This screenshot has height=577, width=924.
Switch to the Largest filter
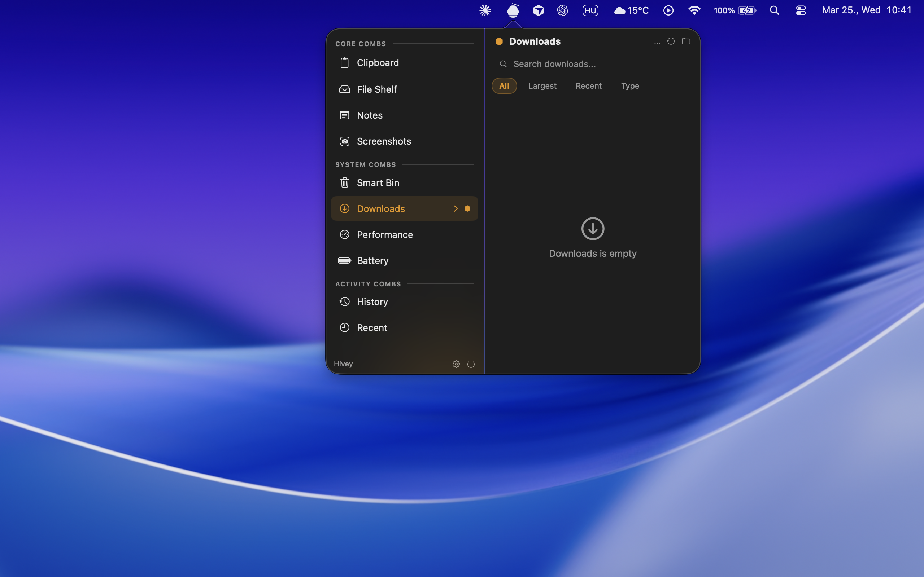click(542, 86)
